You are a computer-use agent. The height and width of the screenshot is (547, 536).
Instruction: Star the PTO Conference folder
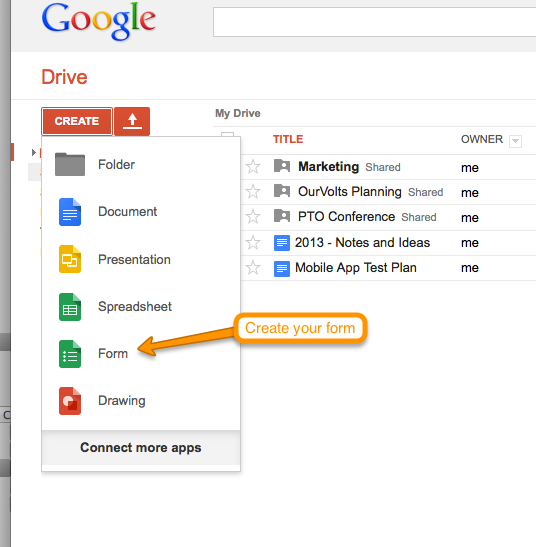pos(253,217)
